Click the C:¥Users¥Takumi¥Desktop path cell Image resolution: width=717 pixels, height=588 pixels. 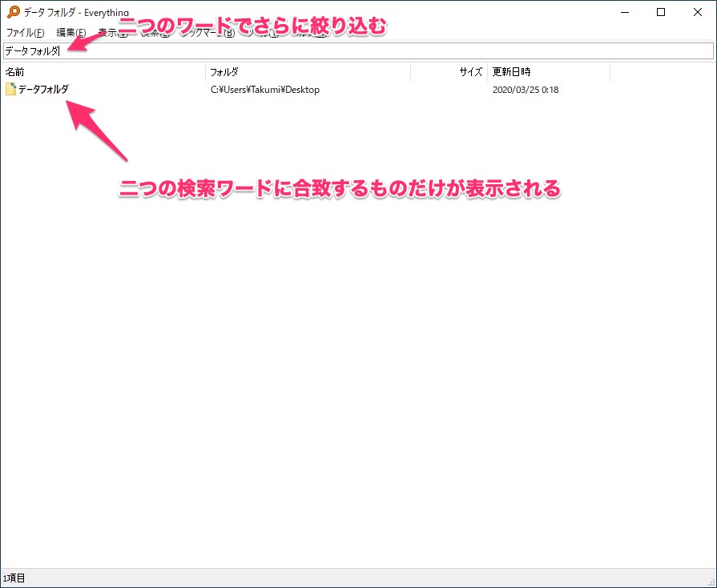pyautogui.click(x=264, y=90)
